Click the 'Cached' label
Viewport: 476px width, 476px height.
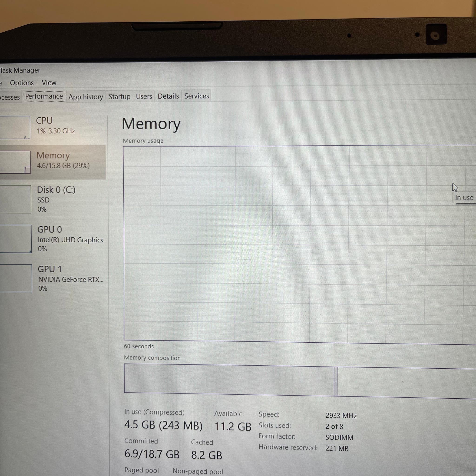pyautogui.click(x=202, y=442)
